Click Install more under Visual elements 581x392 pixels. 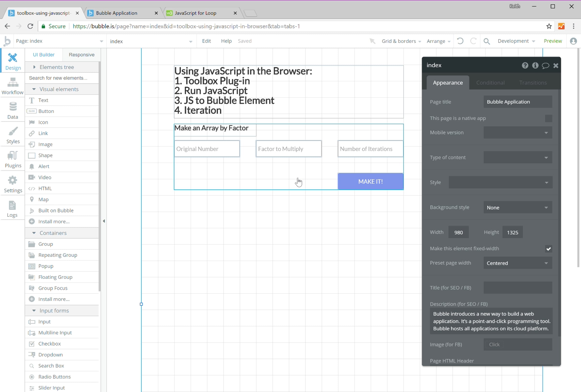61,221
